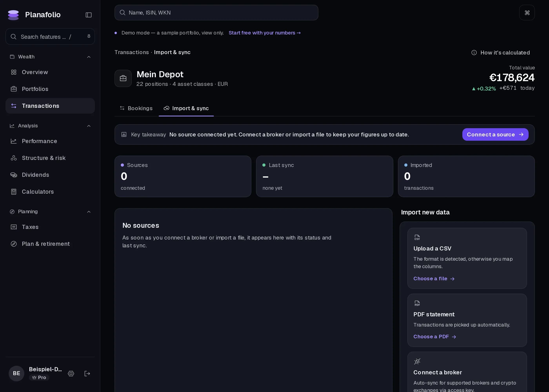The width and height of the screenshot is (549, 392).
Task: Collapse the Analysis section chevron
Action: tap(89, 126)
